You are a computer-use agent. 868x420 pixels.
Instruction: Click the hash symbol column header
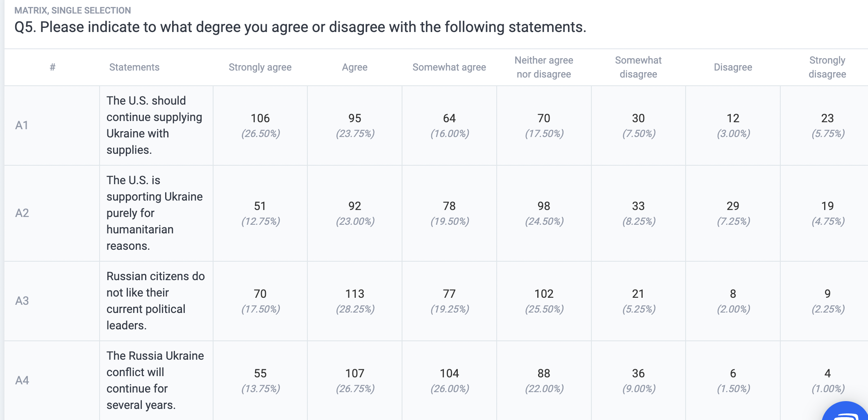pyautogui.click(x=52, y=67)
